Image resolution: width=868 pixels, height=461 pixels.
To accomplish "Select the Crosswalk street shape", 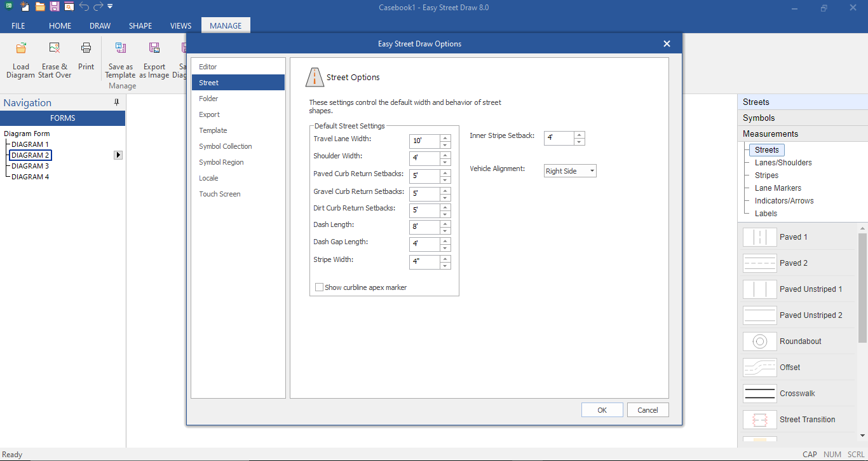I will (798, 394).
